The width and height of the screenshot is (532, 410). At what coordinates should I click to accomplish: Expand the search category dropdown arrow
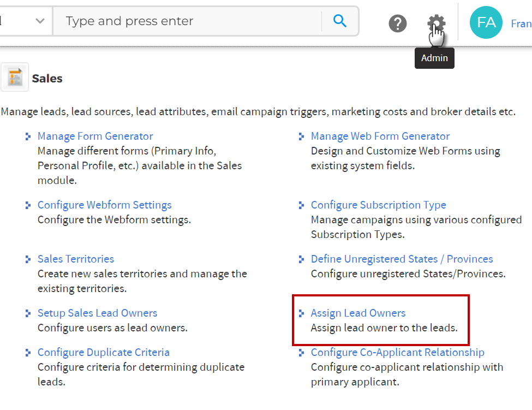pyautogui.click(x=40, y=21)
